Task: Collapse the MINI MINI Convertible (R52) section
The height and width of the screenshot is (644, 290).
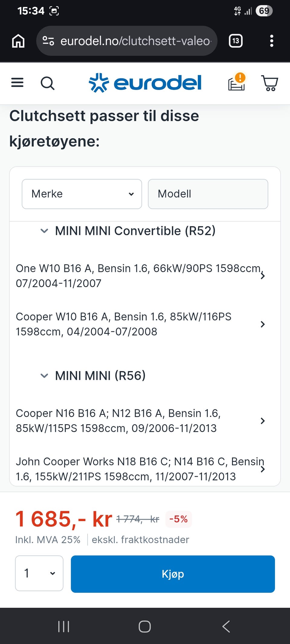Action: (44, 231)
